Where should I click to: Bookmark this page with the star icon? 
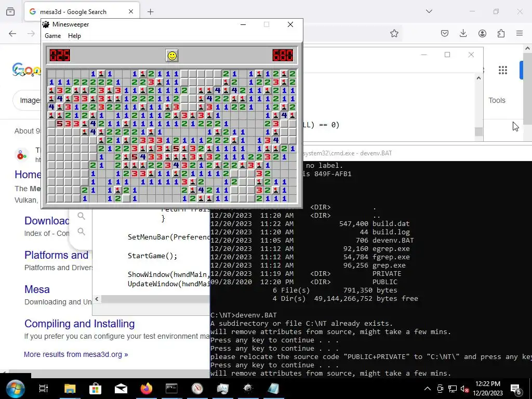pos(394,33)
